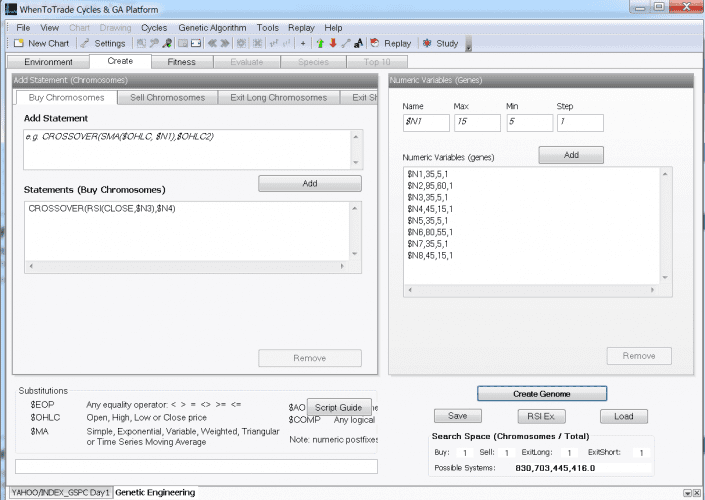
Task: Open the Cycles menu
Action: click(x=154, y=27)
